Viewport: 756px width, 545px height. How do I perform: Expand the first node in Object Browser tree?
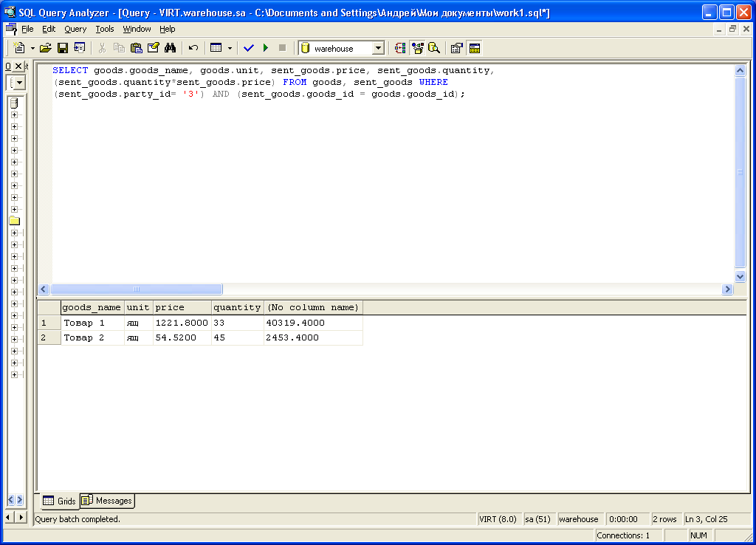pos(14,114)
